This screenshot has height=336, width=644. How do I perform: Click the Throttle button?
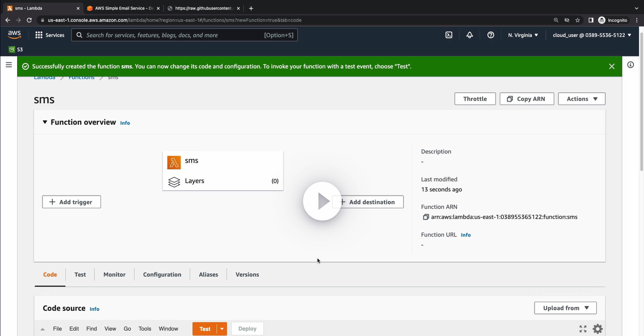click(475, 99)
